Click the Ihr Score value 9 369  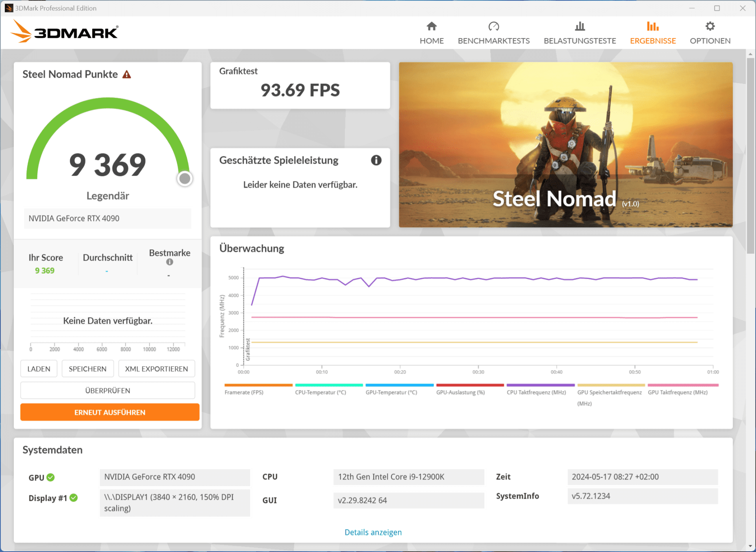point(44,271)
